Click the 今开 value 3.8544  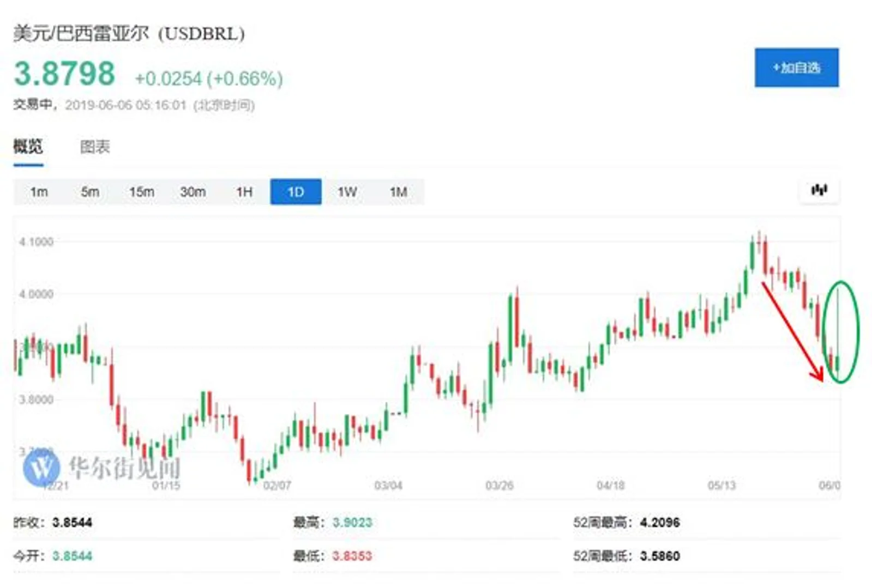click(72, 556)
